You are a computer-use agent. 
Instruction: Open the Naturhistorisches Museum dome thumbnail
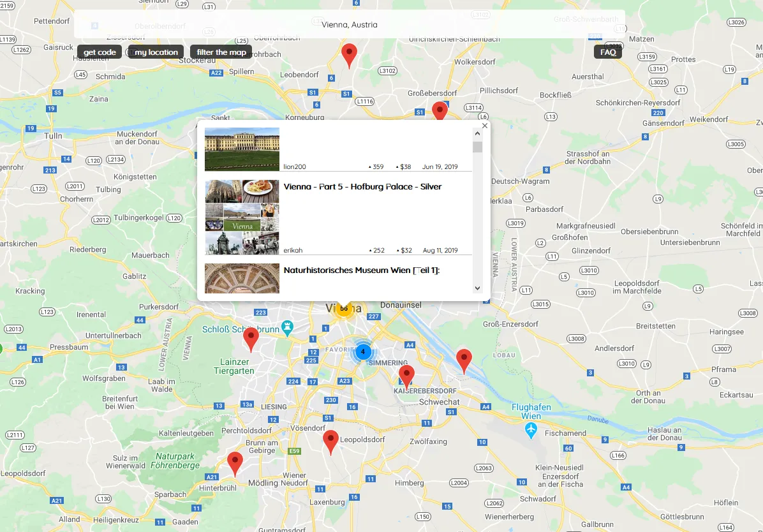[x=242, y=278]
